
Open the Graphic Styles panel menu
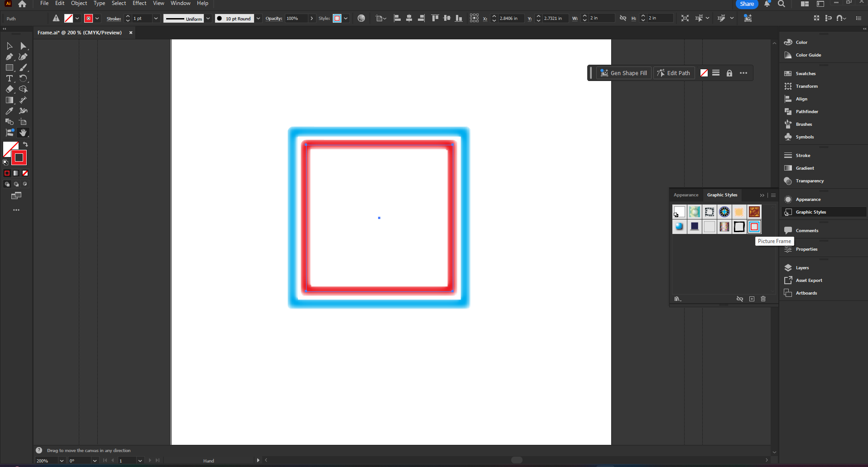773,195
